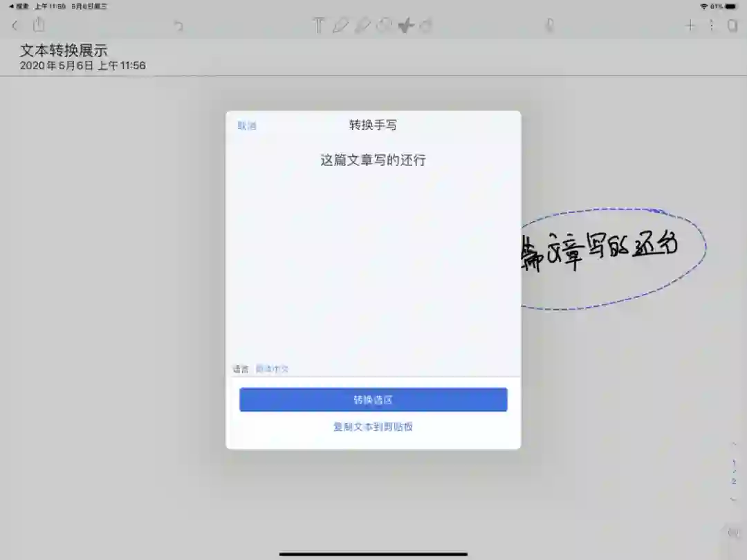Select the Pen tool

[340, 26]
